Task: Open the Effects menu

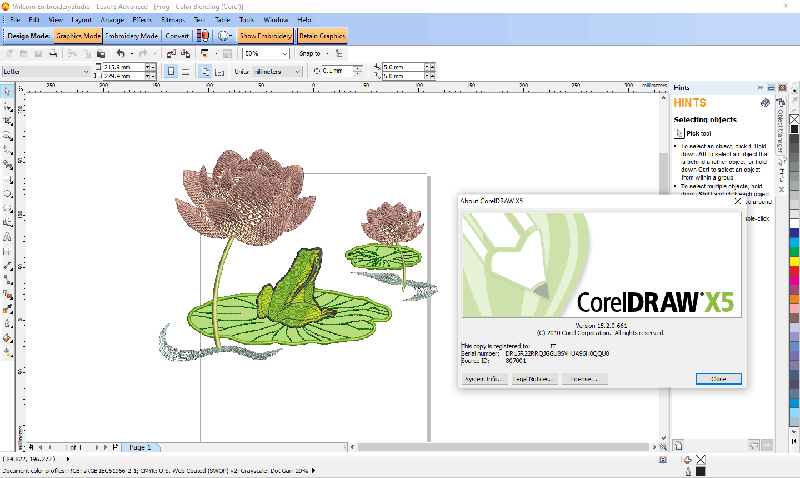Action: click(142, 20)
